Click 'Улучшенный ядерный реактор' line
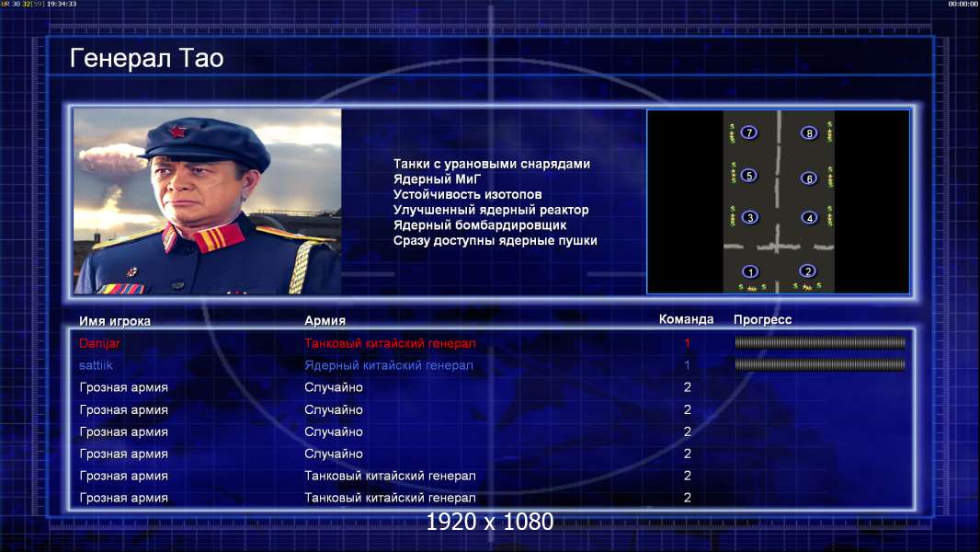 (x=491, y=210)
